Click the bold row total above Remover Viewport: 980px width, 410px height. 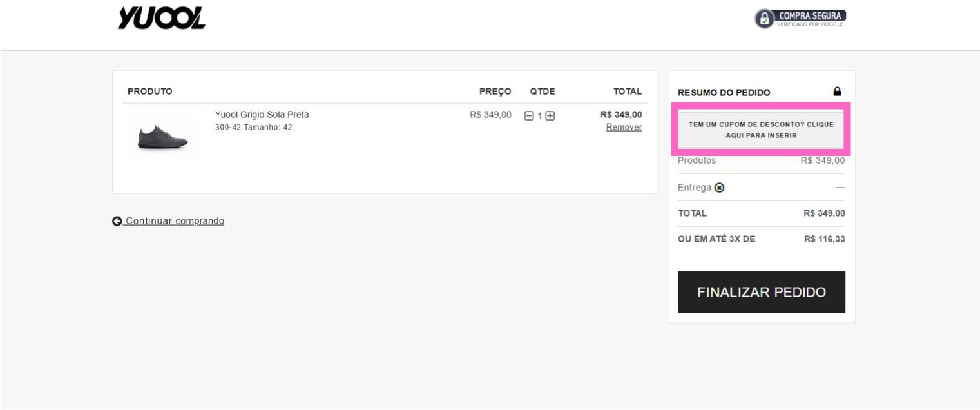click(x=621, y=115)
